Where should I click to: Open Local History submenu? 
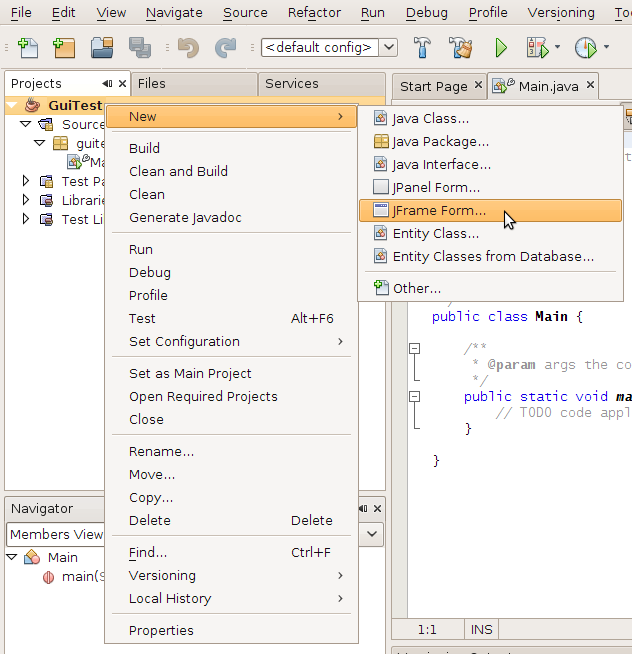232,598
